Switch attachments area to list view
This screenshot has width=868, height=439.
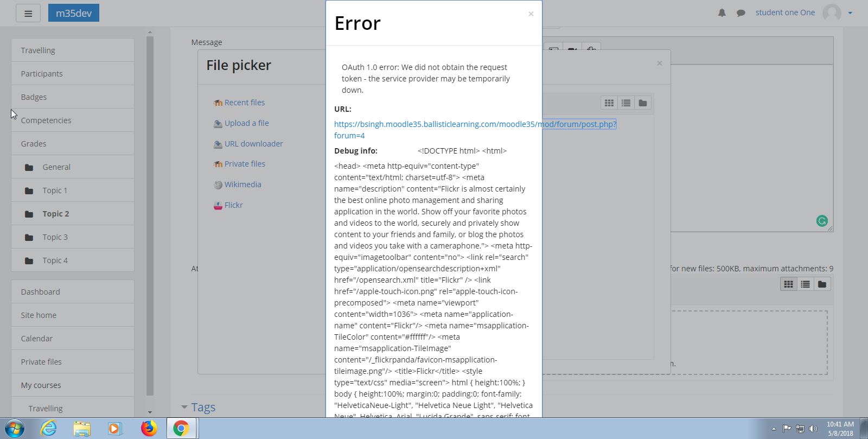806,284
